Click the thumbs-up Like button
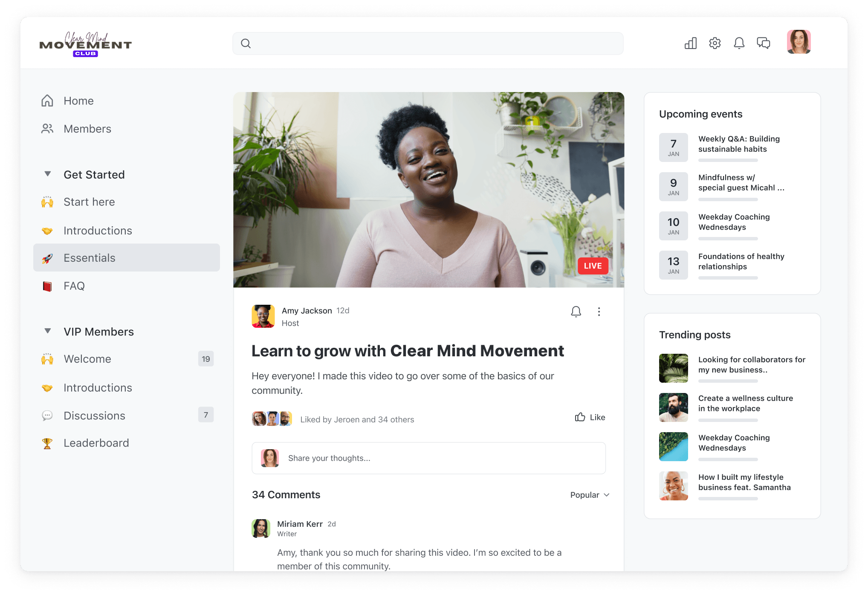868x595 pixels. click(590, 417)
